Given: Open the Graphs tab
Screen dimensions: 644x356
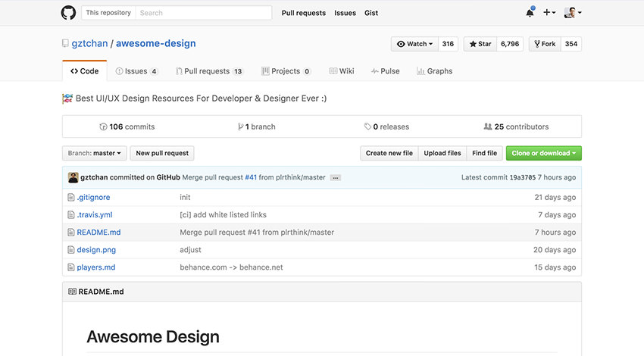Looking at the screenshot, I should (435, 71).
